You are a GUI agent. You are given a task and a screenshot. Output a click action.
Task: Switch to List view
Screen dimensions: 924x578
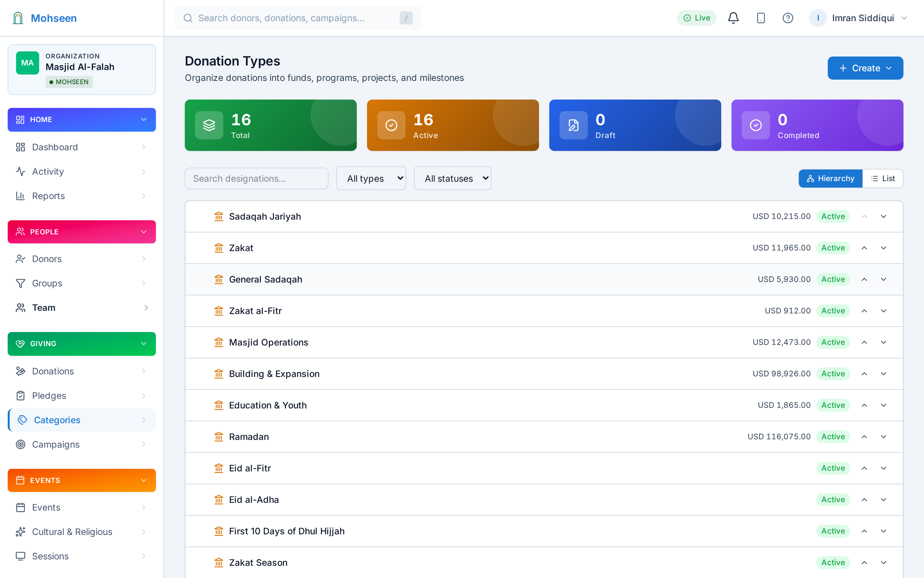[883, 179]
